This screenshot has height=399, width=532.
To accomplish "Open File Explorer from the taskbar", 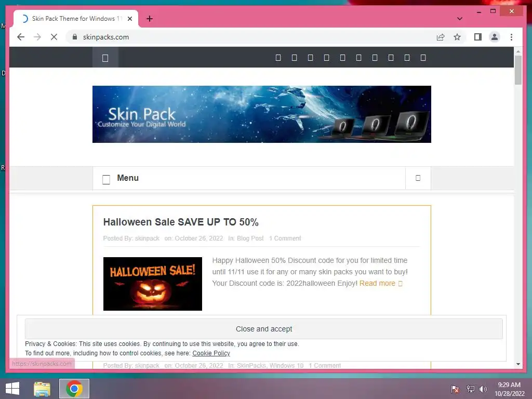I will tap(42, 389).
